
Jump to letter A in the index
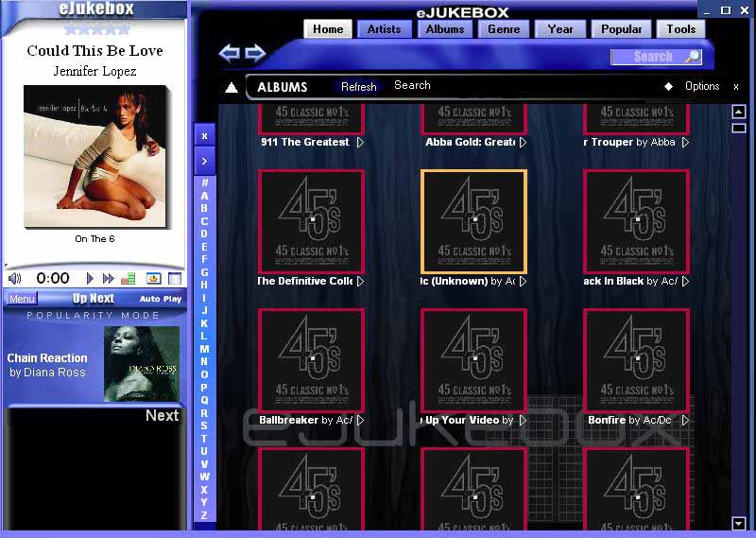click(x=204, y=196)
